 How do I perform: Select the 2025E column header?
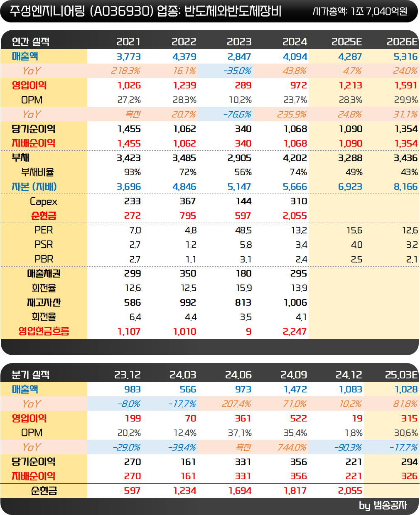point(346,42)
